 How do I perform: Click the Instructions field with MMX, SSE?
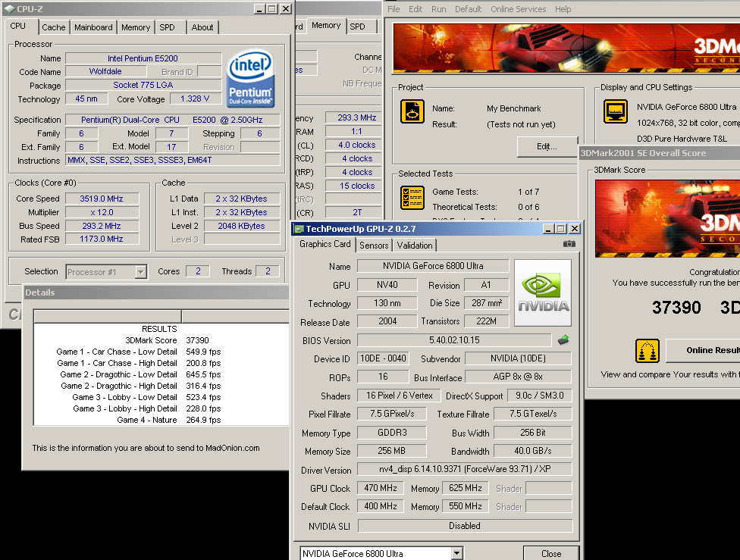click(172, 161)
